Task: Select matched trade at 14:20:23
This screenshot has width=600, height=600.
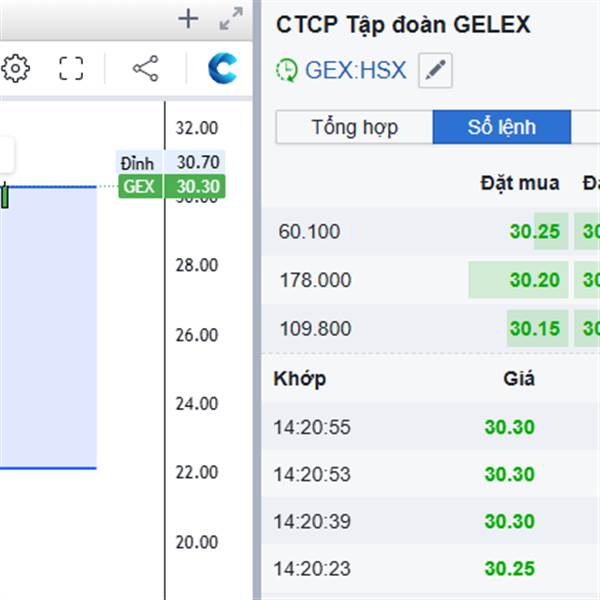Action: 430,568
